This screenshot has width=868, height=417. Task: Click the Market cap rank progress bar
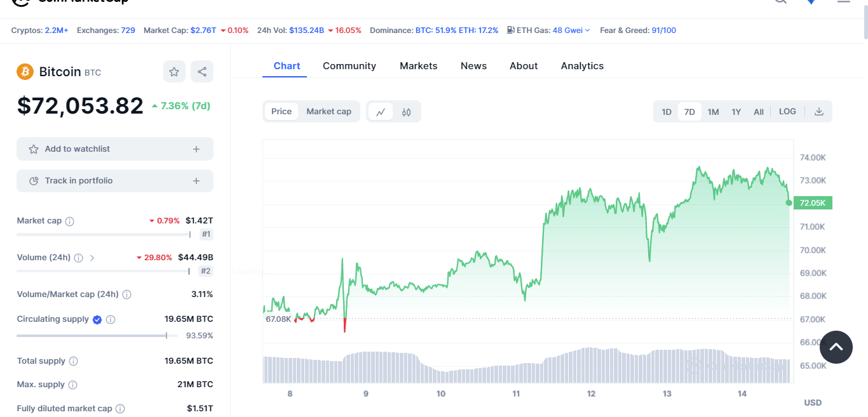click(x=104, y=234)
